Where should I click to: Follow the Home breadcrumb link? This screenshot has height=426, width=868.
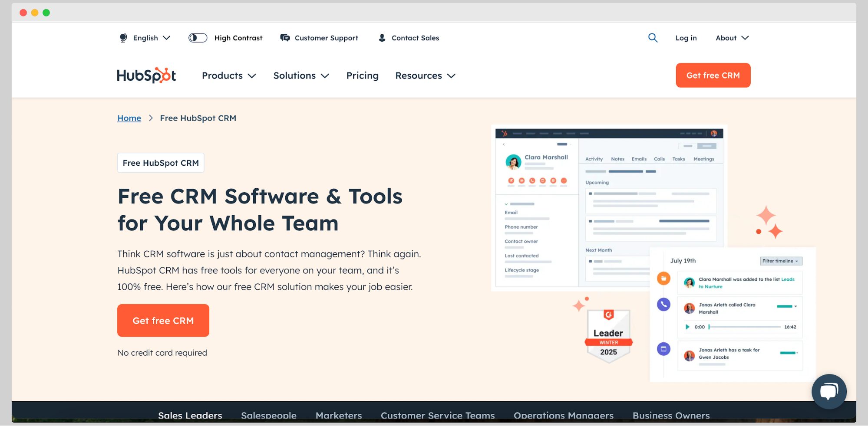pos(129,118)
